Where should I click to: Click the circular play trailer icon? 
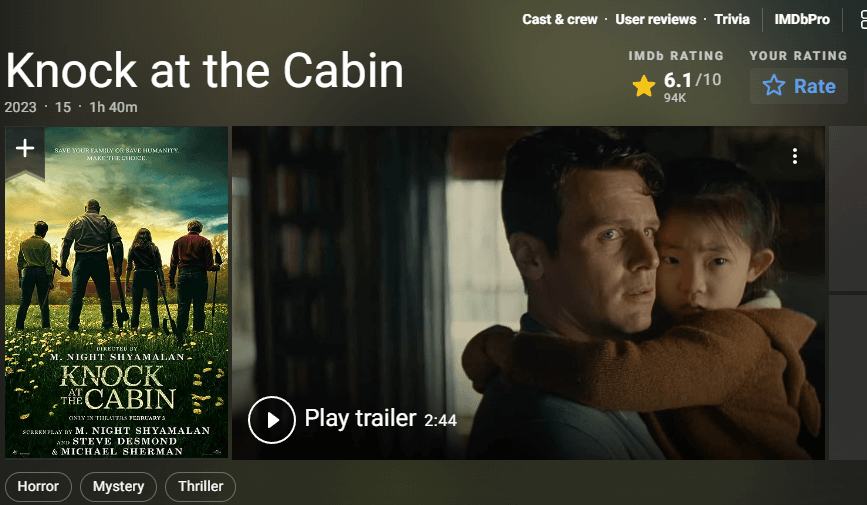[271, 420]
